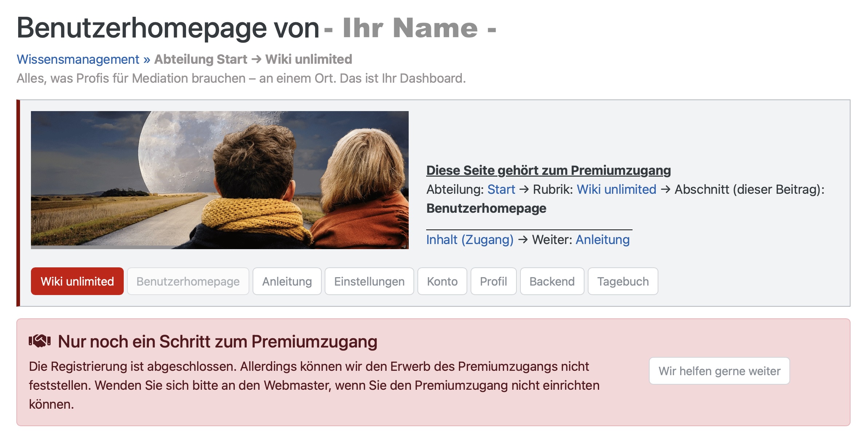Image resolution: width=868 pixels, height=436 pixels.
Task: Click the moon landscape header image
Action: point(220,180)
